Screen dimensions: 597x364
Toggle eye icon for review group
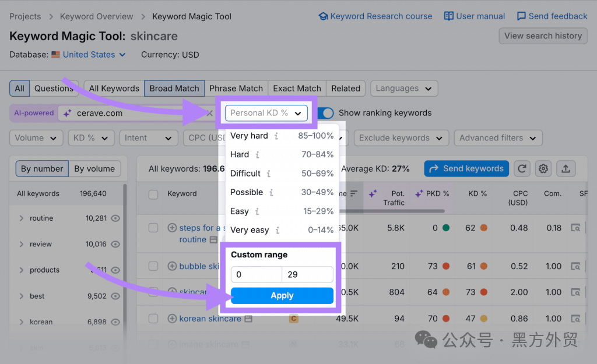pos(115,244)
